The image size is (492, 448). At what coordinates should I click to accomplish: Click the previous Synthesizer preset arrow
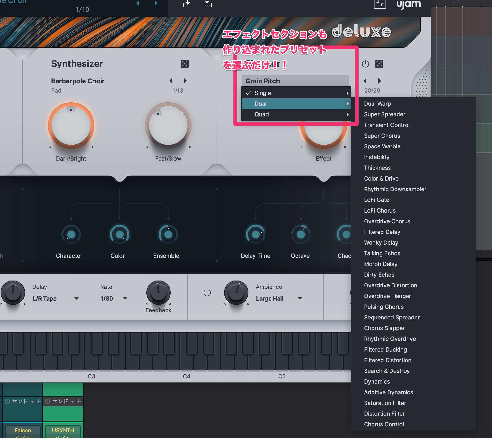[x=171, y=81]
